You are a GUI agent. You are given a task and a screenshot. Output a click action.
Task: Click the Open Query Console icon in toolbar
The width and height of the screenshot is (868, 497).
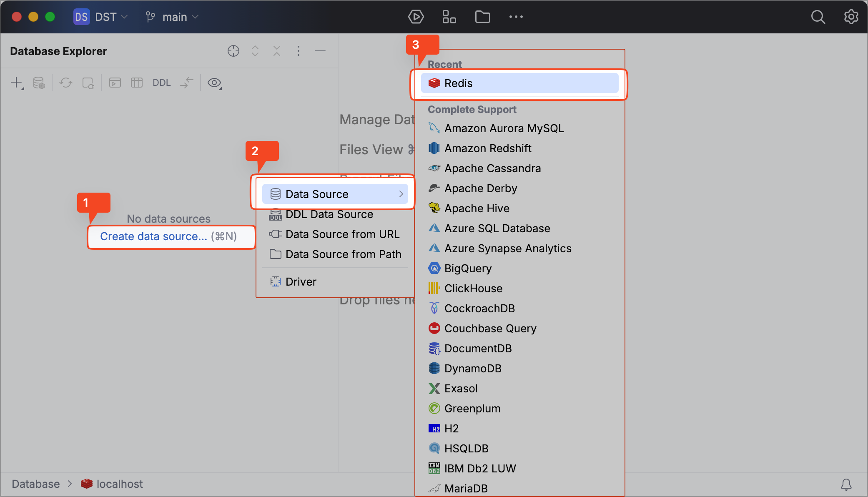[115, 83]
